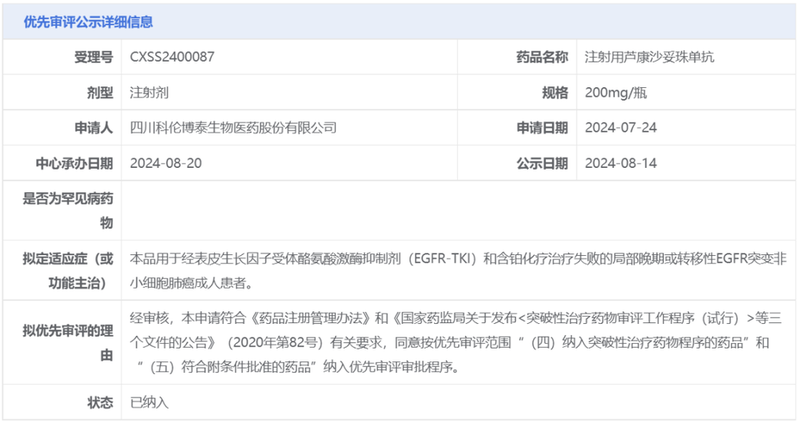This screenshot has width=800, height=423.
Task: Click applicant name 四川科伦博泰生物医药股份有限公司
Action: coord(233,128)
